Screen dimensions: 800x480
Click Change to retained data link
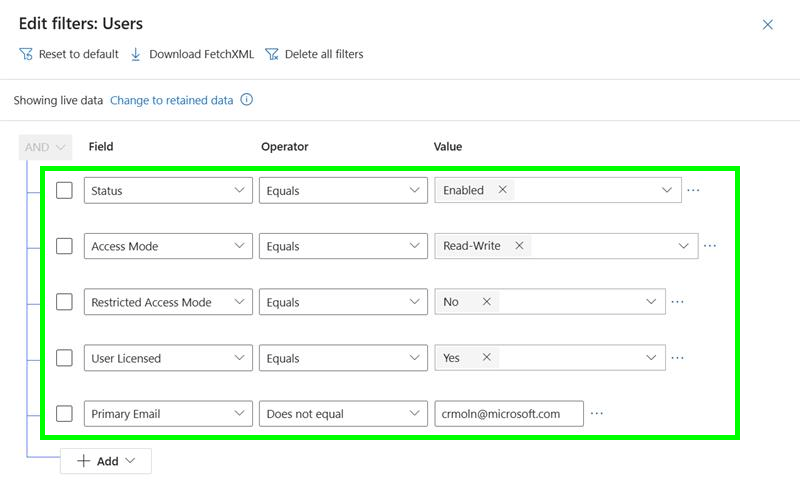171,100
